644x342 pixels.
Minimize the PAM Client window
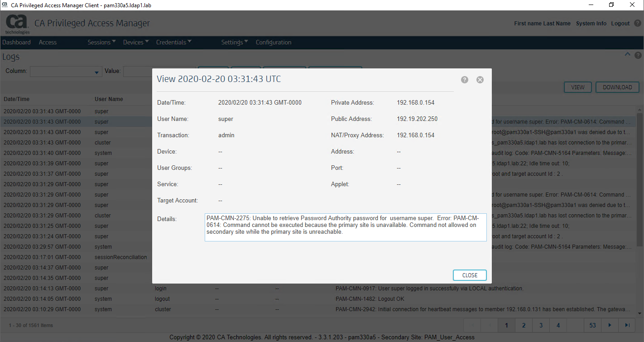coord(590,5)
